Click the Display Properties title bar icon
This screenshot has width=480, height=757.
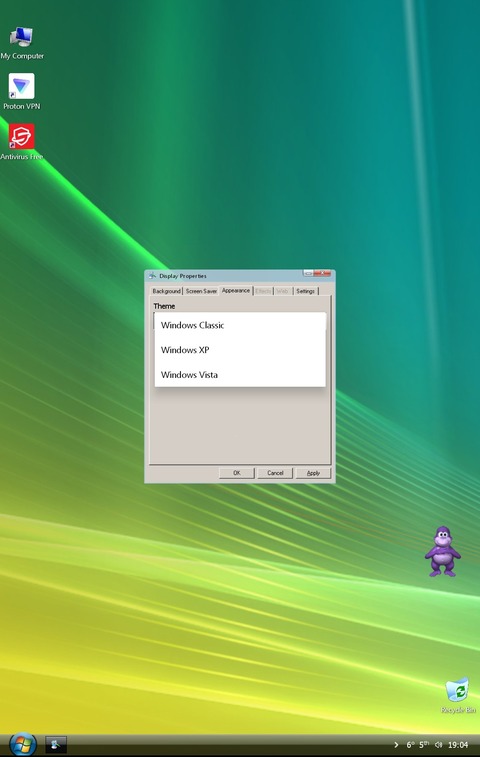click(x=153, y=276)
